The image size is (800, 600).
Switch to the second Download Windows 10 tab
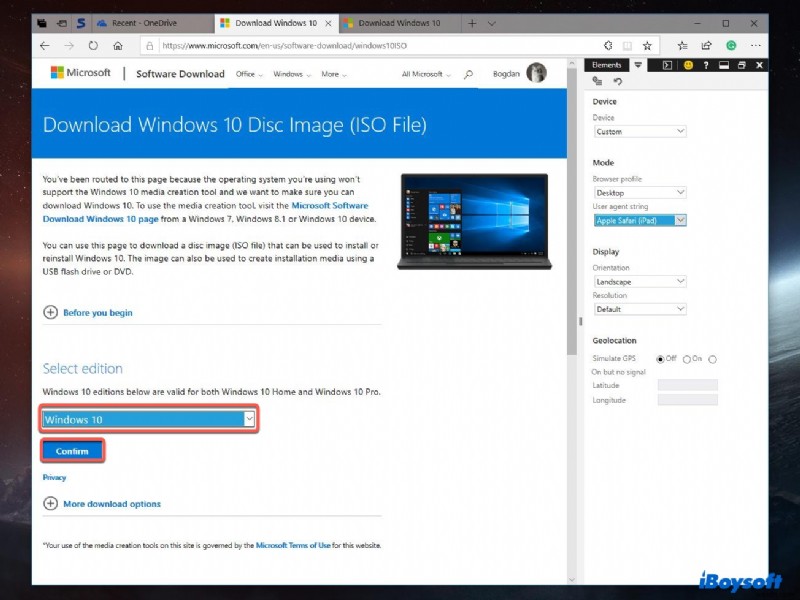(x=401, y=22)
